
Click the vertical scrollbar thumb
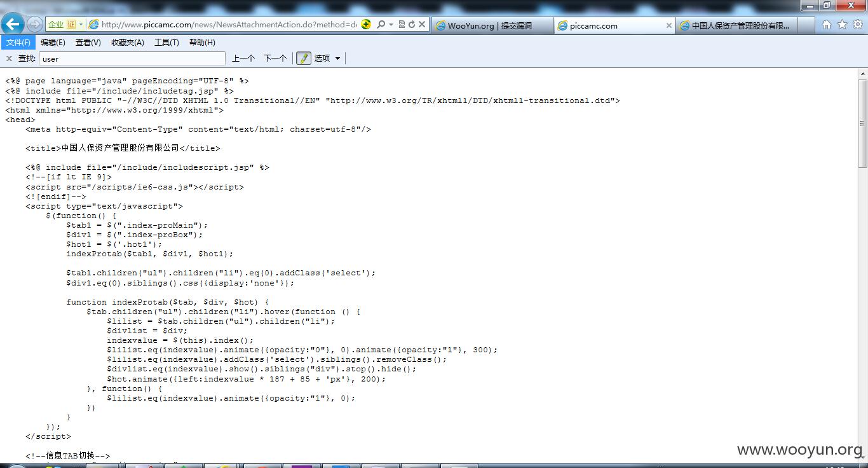[862, 123]
